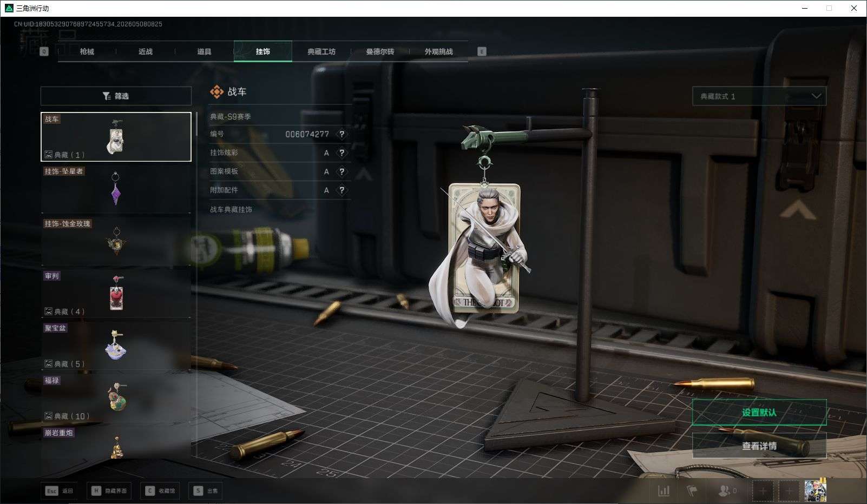867x504 pixels.
Task: Select the 挂饰-坠星者 charm item
Action: (x=116, y=189)
